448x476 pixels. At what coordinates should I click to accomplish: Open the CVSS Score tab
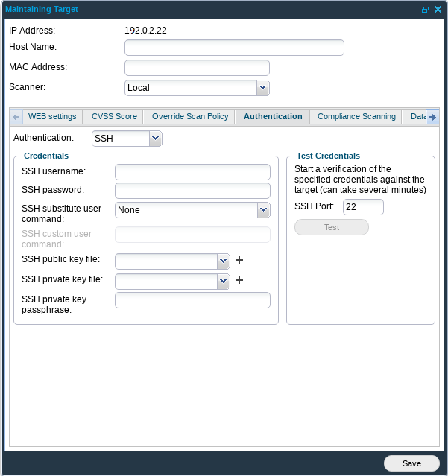tap(114, 117)
